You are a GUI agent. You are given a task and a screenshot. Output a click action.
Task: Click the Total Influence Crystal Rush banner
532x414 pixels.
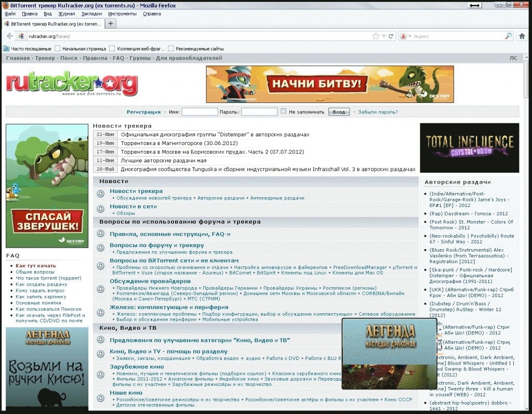pyautogui.click(x=469, y=148)
